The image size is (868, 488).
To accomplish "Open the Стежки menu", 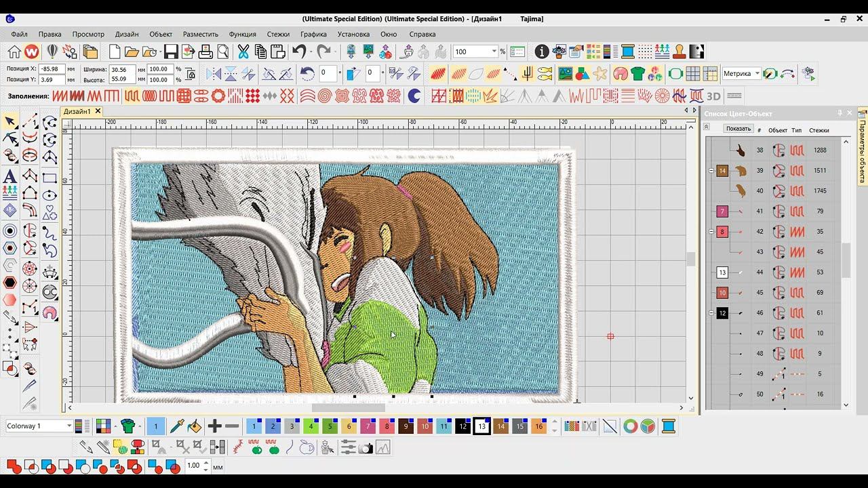I will click(278, 34).
